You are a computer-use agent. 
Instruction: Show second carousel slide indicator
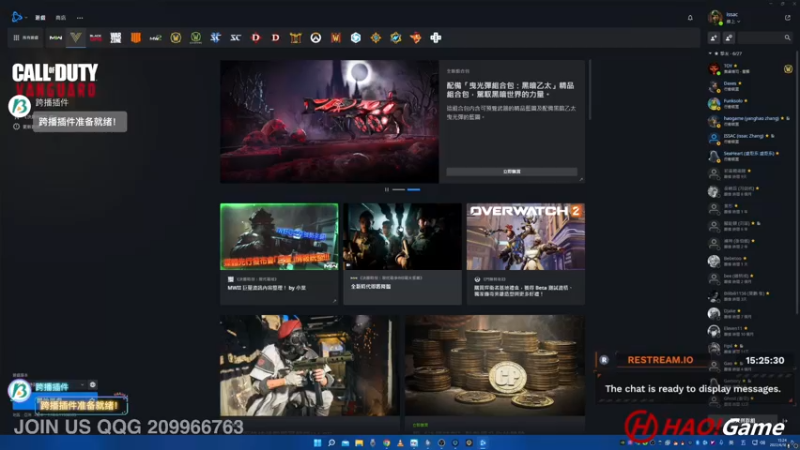(414, 189)
